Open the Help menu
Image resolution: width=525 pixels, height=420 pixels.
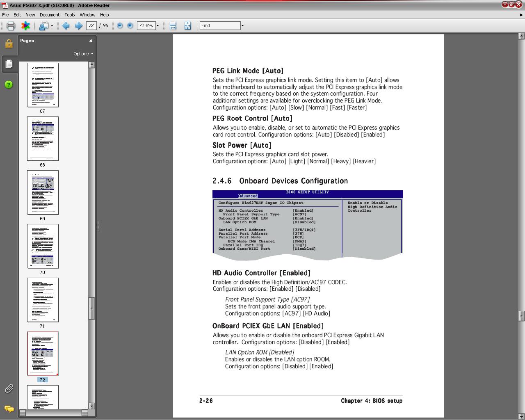(x=105, y=14)
